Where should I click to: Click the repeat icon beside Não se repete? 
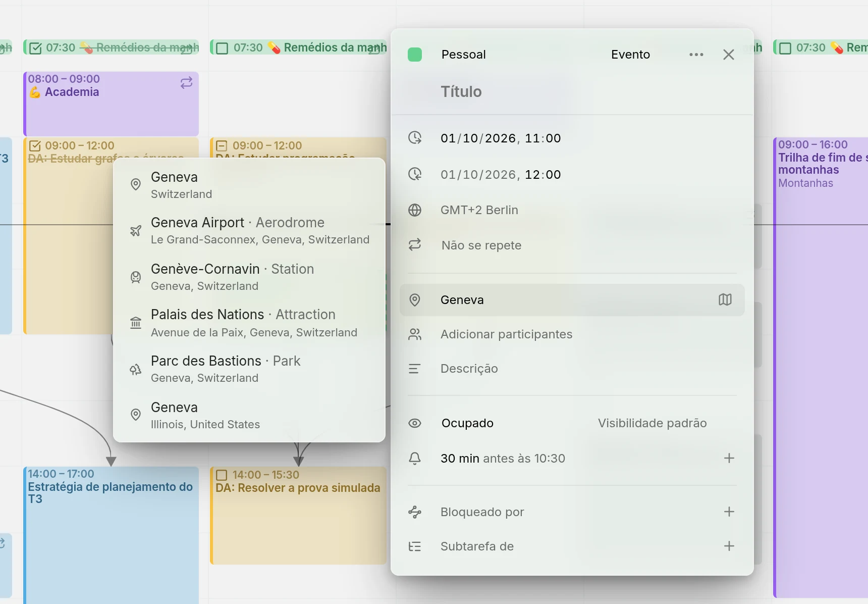tap(415, 245)
